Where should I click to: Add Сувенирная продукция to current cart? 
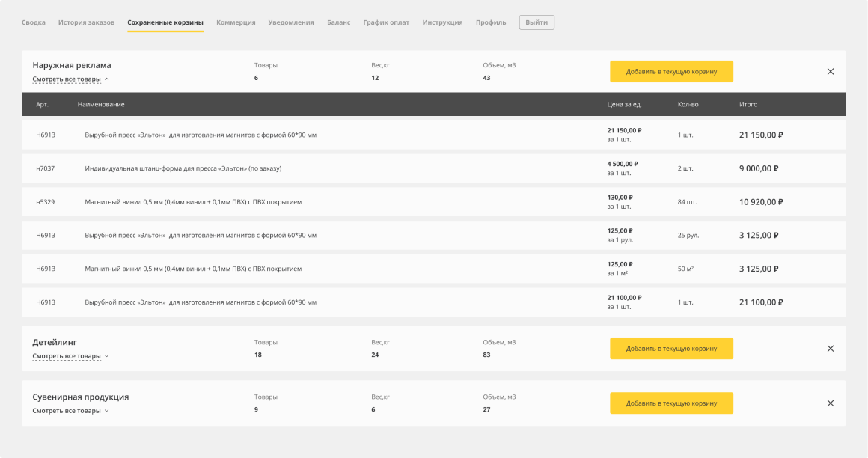coord(671,403)
